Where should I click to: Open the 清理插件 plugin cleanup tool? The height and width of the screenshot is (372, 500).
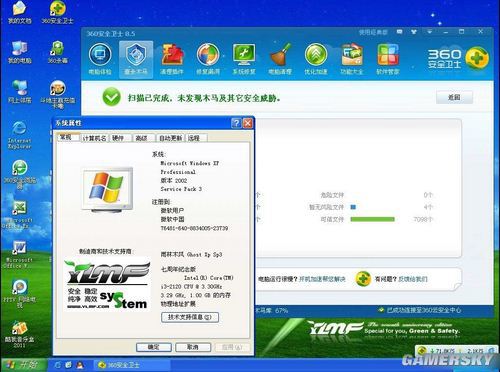click(x=172, y=59)
